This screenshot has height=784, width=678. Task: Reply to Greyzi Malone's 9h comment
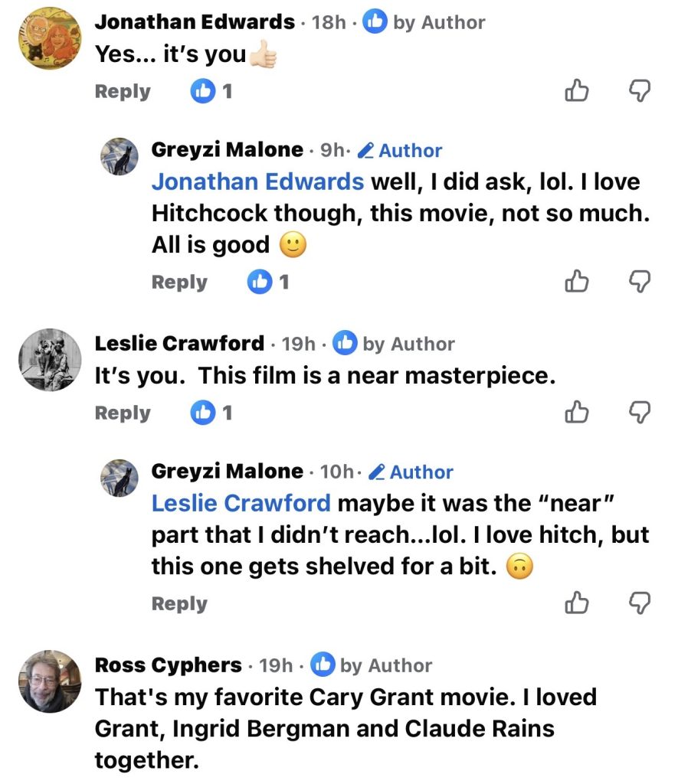coord(179,283)
